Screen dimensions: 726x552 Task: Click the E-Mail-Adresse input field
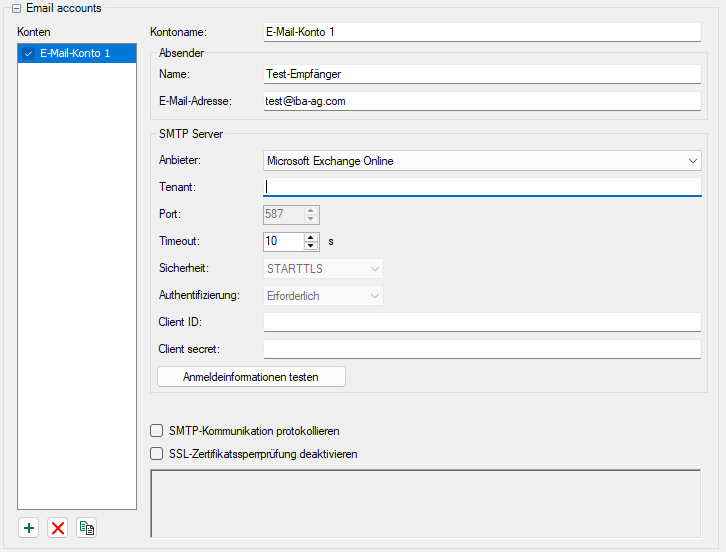coord(482,101)
